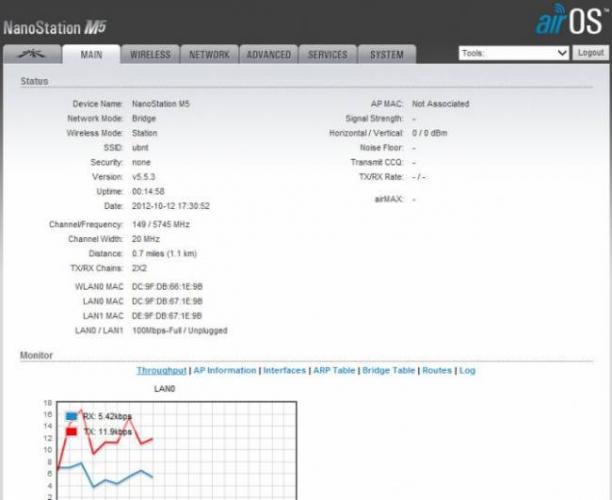This screenshot has height=500, width=612.
Task: Click the red TX legend swatch
Action: [71, 431]
